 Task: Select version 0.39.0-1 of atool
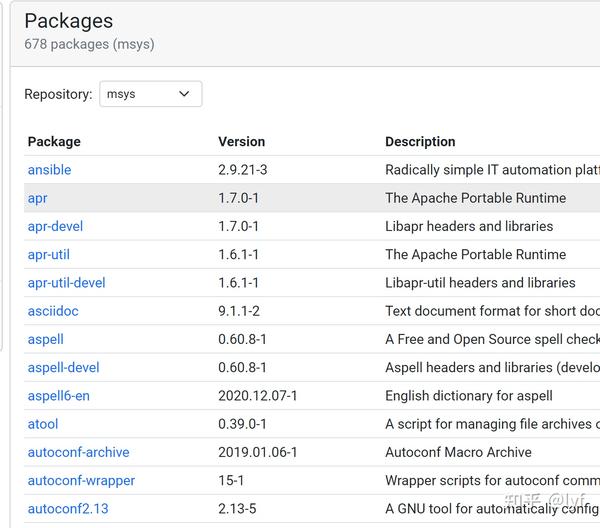coord(242,424)
